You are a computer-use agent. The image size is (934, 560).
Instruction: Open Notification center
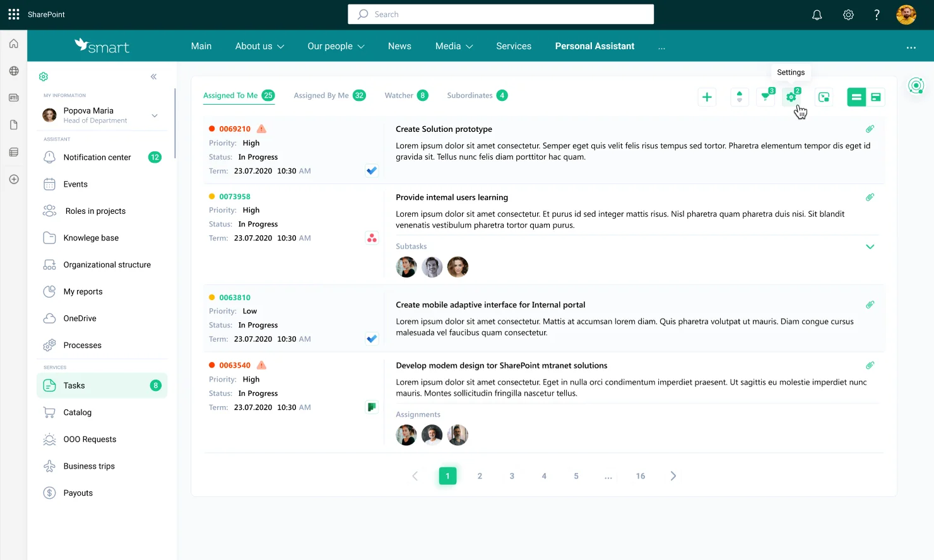click(x=102, y=157)
